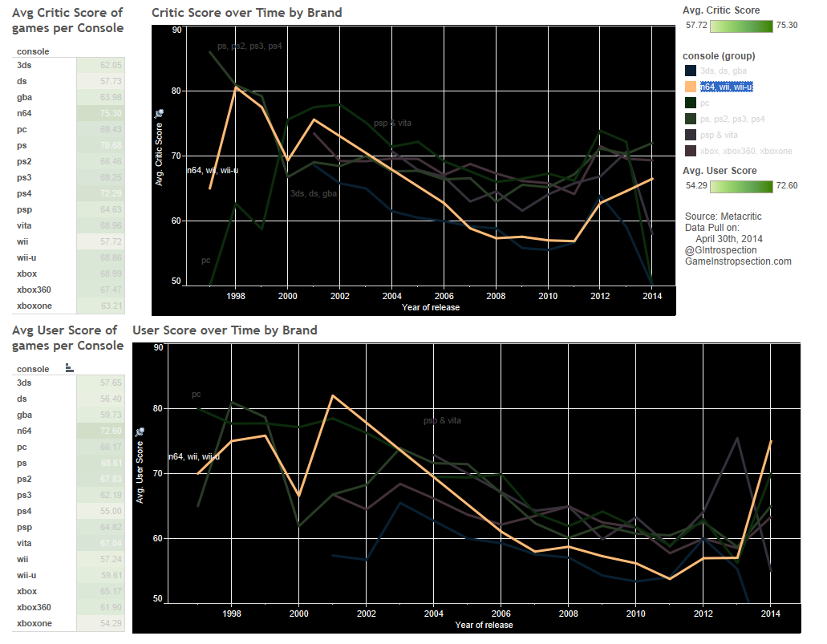Click the swatch for ps, ps2, ps3, ps4
This screenshot has width=827, height=644.
690,119
